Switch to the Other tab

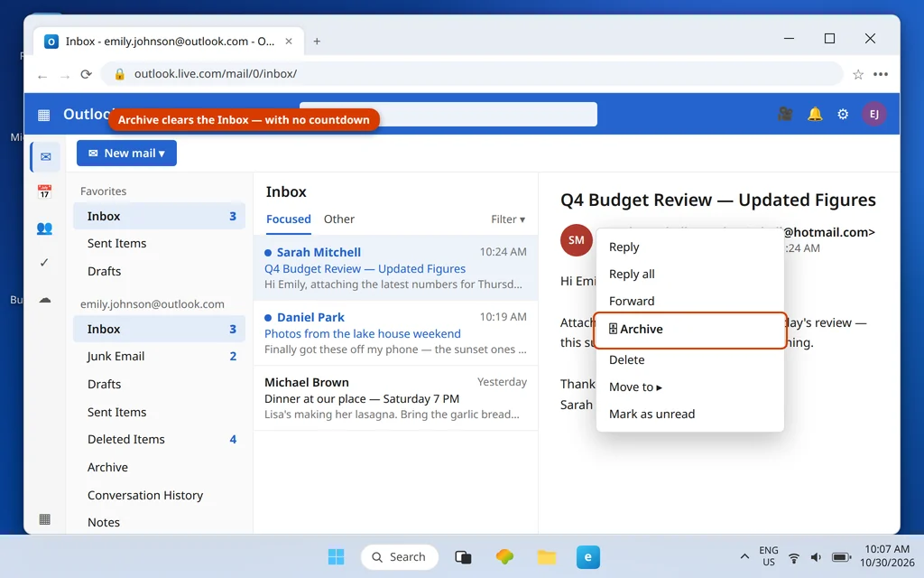click(x=339, y=219)
